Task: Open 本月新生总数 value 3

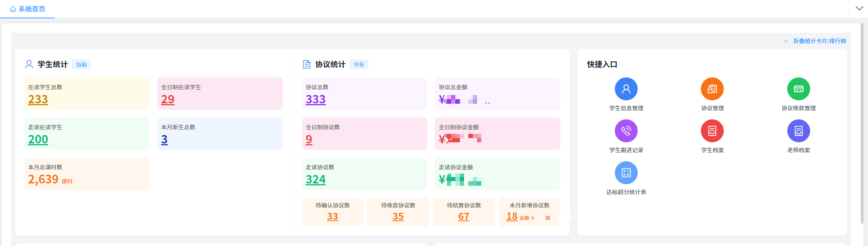Action: (164, 140)
